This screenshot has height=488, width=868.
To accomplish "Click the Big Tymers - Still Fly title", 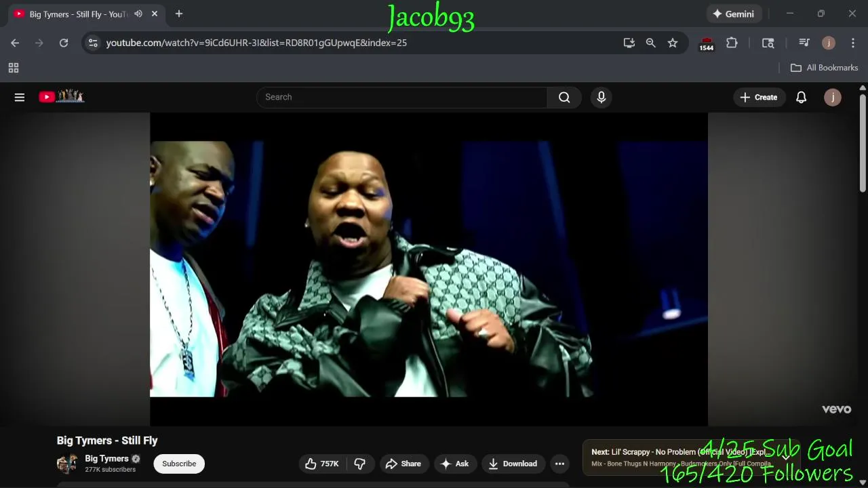I will pos(107,441).
